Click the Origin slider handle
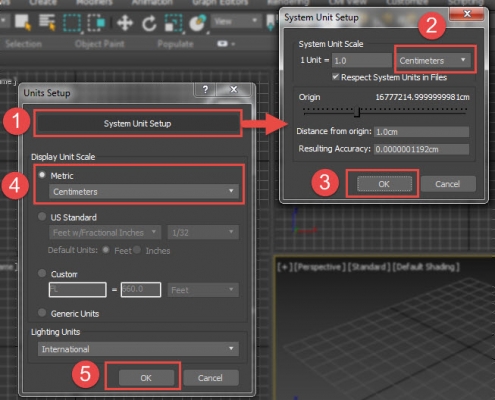 point(357,112)
